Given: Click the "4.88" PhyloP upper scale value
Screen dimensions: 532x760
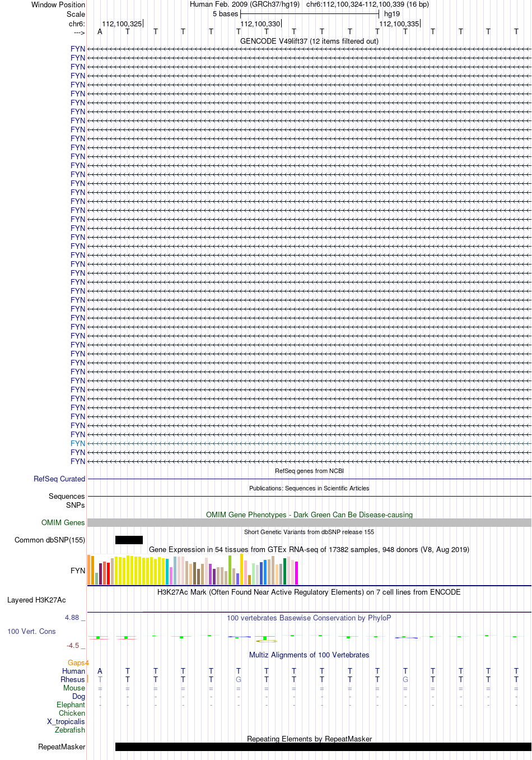Looking at the screenshot, I should pos(72,618).
